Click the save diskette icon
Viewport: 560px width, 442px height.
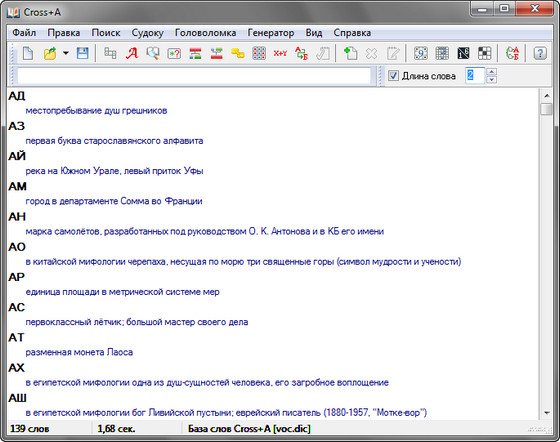82,54
